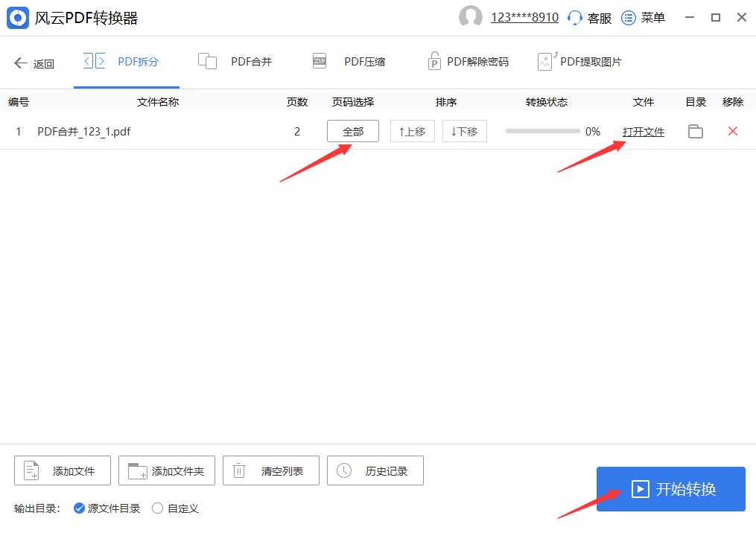Viewport: 756px width, 533px height.
Task: Open account link 123****8910
Action: tap(524, 17)
